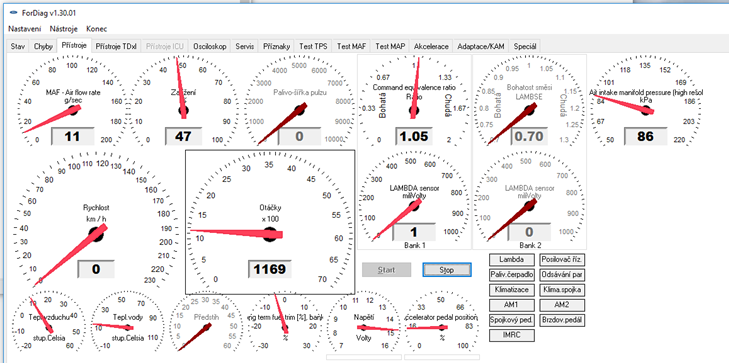Select the Otáčky RPM gauge
This screenshot has height=363, width=729.
[x=270, y=222]
